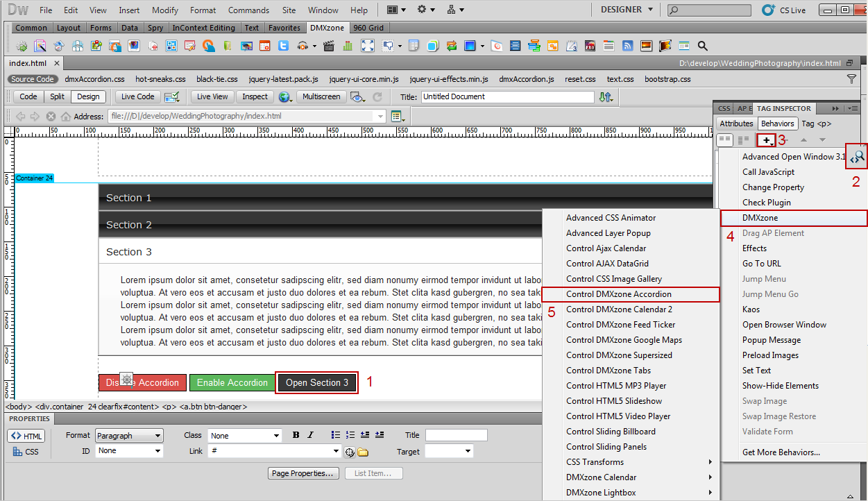Switch Properties panel to HTML mode

click(26, 436)
